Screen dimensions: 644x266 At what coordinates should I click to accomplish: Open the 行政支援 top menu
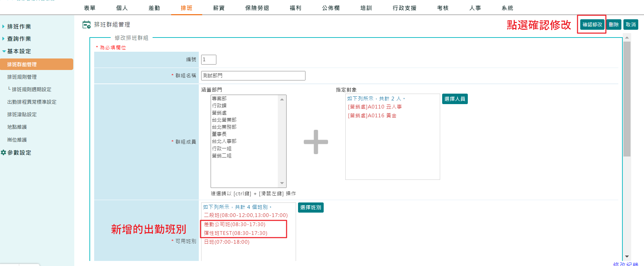coord(404,8)
